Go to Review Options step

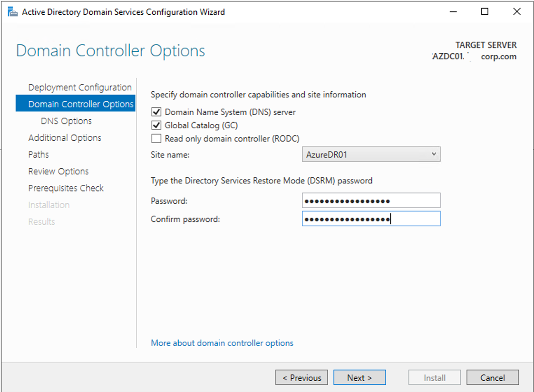coord(58,172)
